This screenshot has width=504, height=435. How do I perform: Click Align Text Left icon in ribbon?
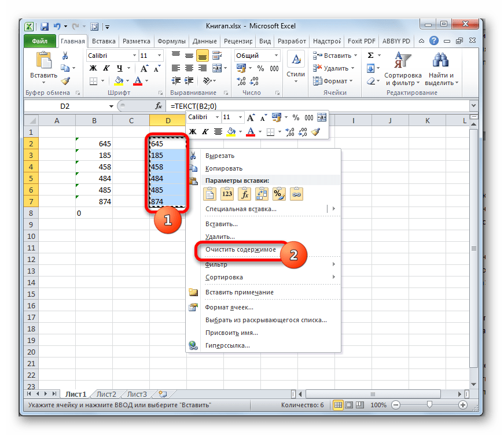pos(175,68)
